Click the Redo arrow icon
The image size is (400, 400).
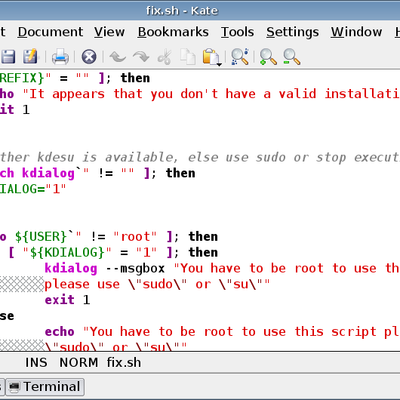pyautogui.click(x=141, y=57)
